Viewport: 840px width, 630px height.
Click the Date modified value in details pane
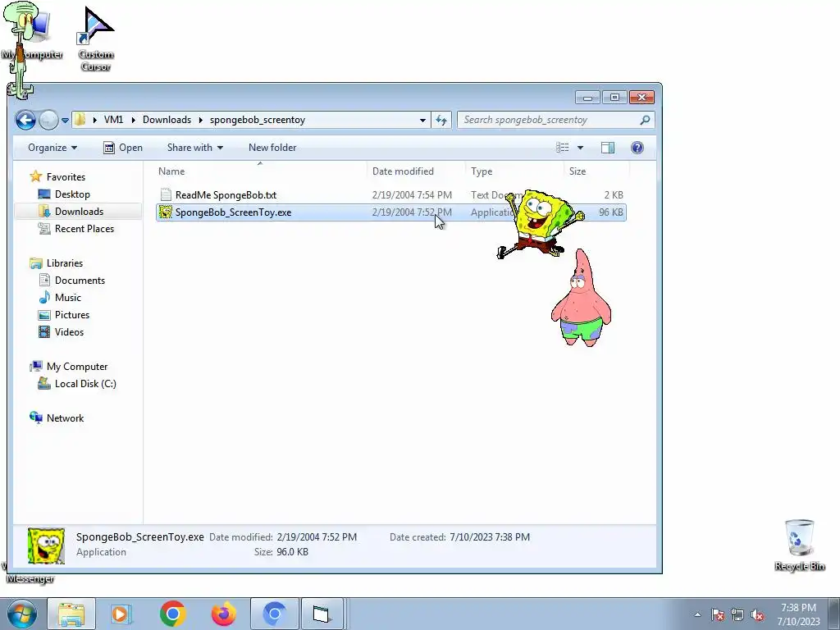click(317, 536)
